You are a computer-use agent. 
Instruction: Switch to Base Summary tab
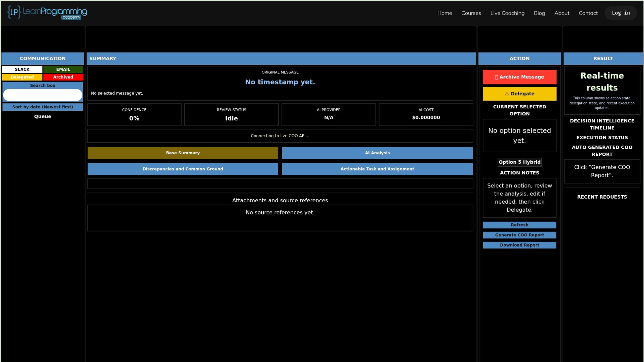click(183, 153)
